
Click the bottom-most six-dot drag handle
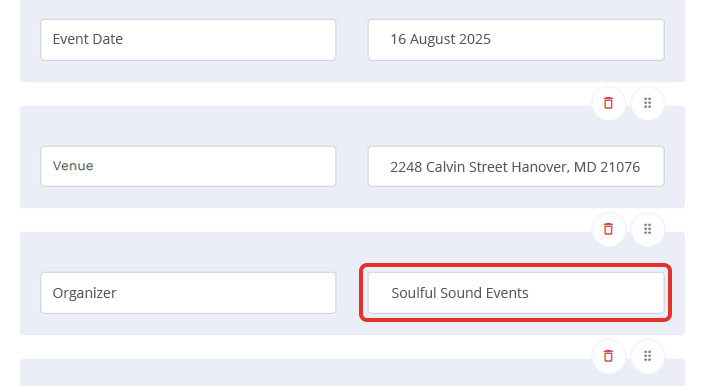point(647,356)
